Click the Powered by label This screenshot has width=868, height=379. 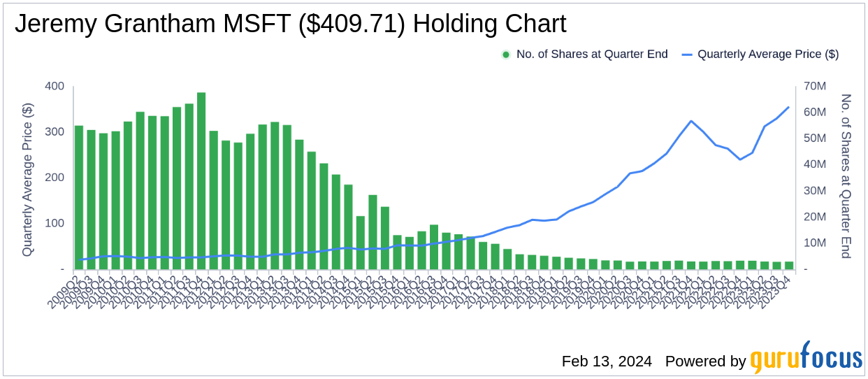point(706,362)
